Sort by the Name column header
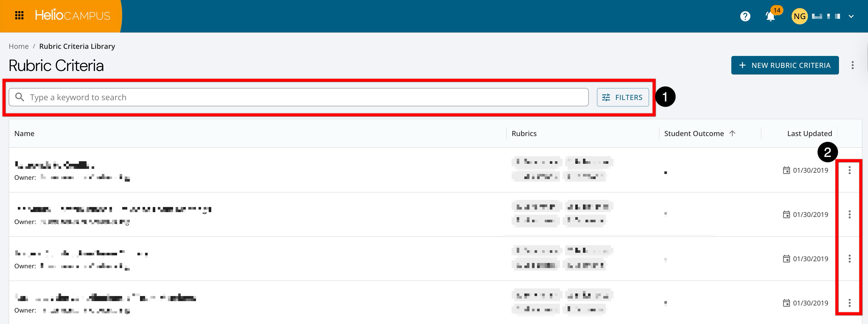Image resolution: width=868 pixels, height=324 pixels. pos(24,133)
